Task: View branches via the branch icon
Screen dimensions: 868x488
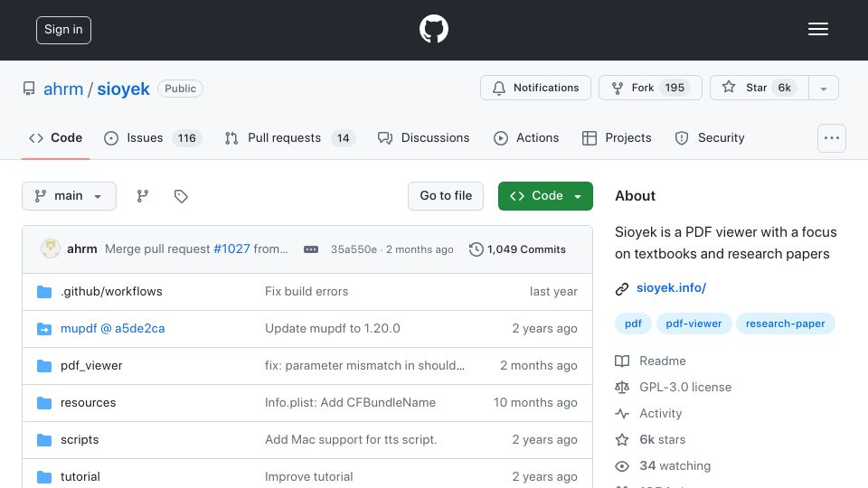Action: (x=143, y=196)
